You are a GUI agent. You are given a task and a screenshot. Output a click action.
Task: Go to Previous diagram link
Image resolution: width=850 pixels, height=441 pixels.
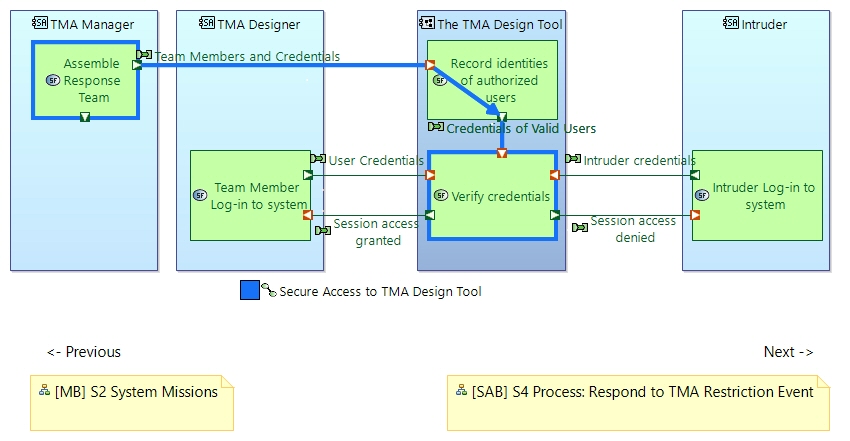84,352
